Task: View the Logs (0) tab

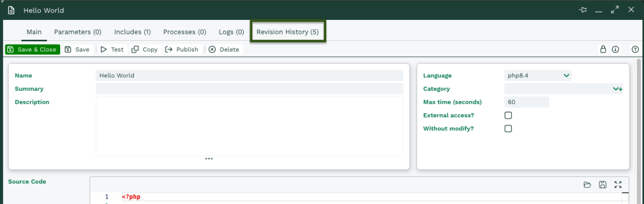Action: pyautogui.click(x=231, y=32)
